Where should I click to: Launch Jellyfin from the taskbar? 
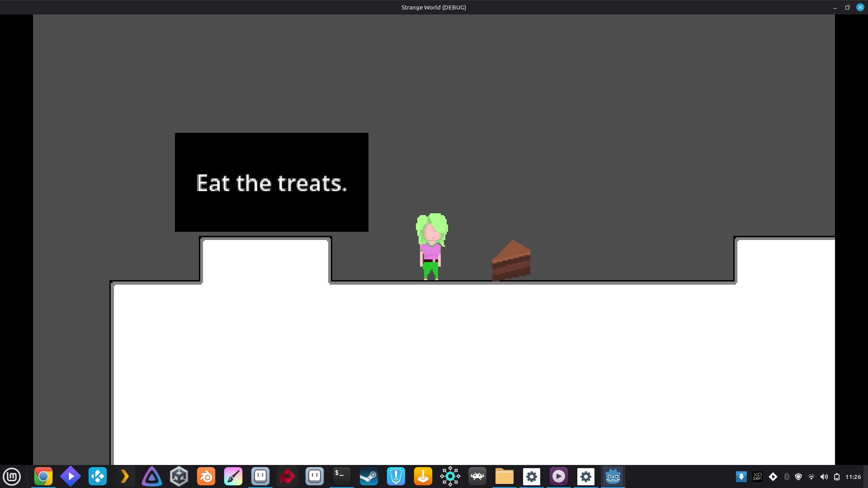click(152, 476)
